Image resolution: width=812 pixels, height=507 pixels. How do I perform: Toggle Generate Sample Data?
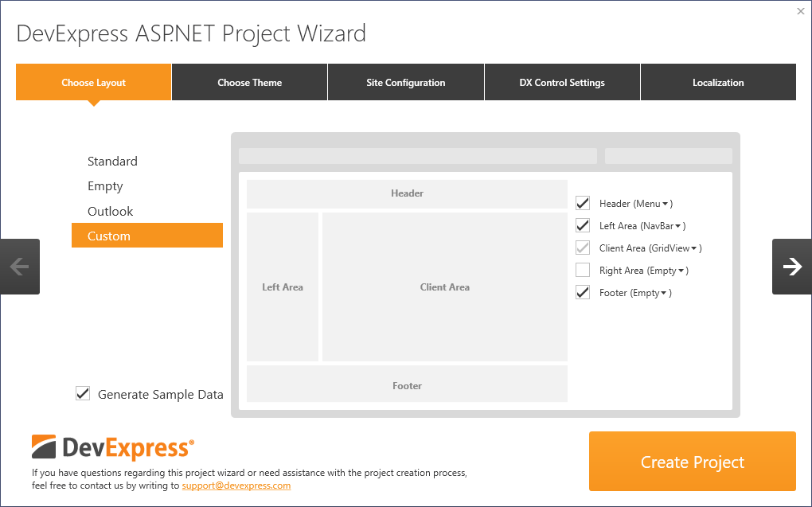[x=83, y=392]
